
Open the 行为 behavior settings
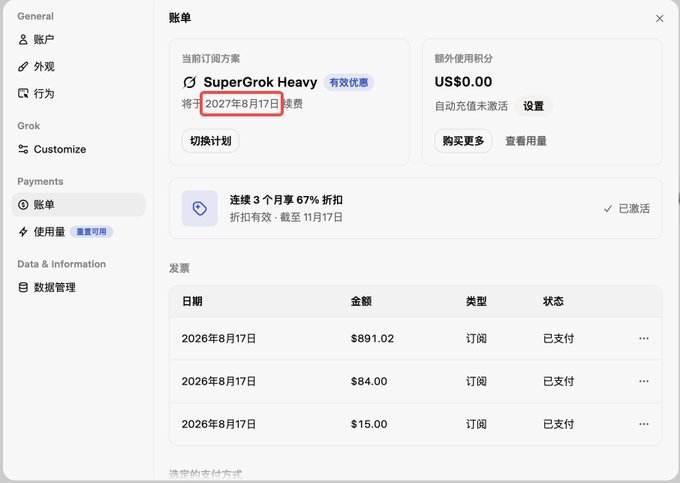[x=78, y=94]
